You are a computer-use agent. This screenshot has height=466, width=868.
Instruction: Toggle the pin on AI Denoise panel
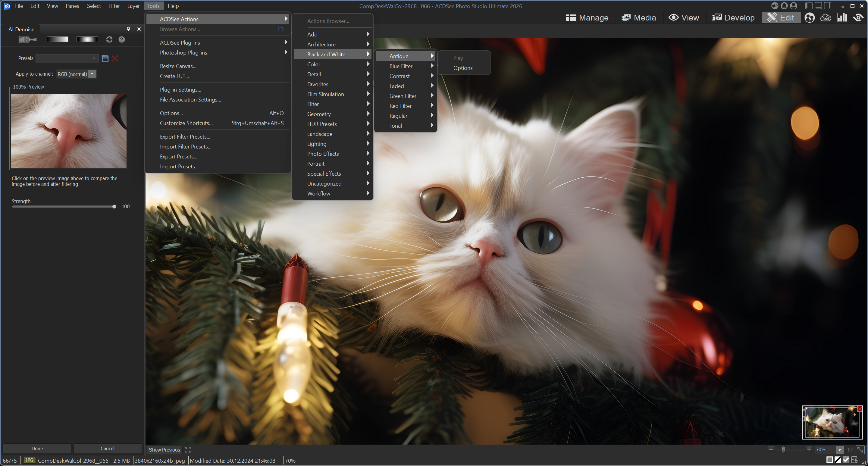click(128, 29)
